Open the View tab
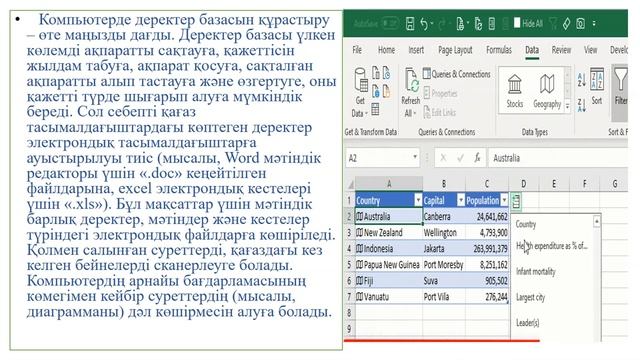Viewport: 640px width, 360px height. click(x=590, y=50)
